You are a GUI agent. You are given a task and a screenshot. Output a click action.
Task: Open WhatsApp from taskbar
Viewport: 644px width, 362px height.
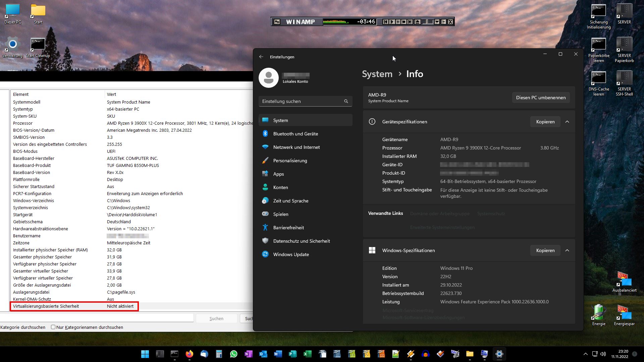click(234, 354)
